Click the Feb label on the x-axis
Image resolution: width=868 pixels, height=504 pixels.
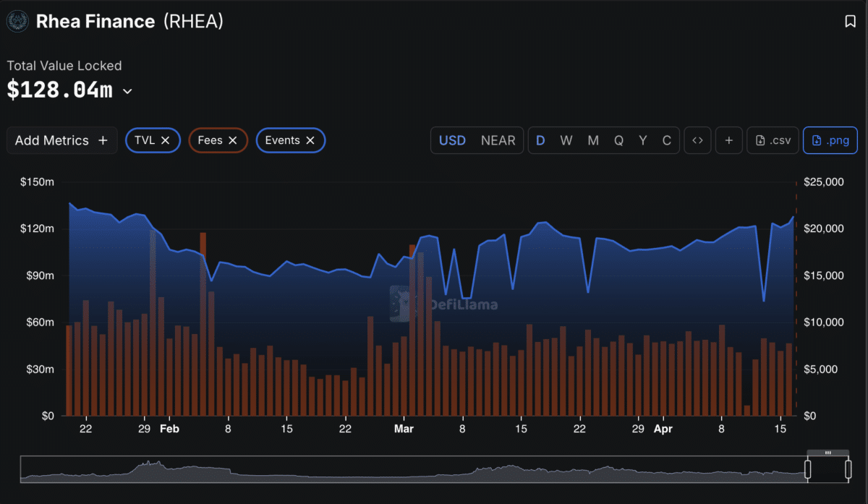click(169, 429)
